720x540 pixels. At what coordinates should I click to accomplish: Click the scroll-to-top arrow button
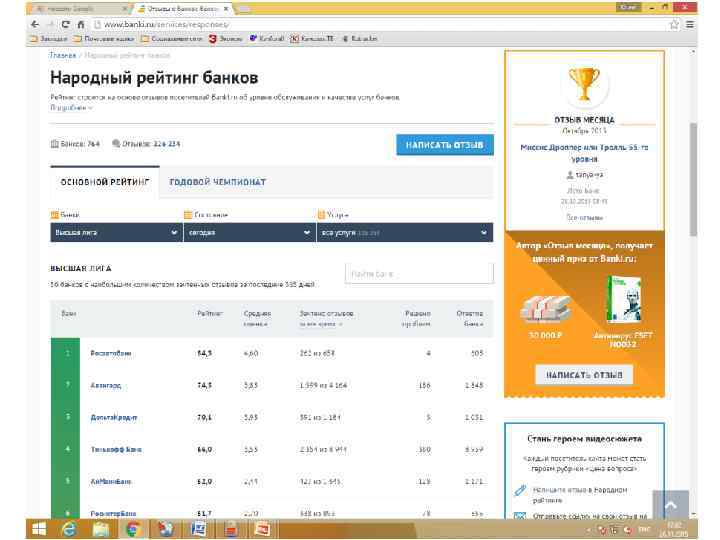[x=670, y=505]
